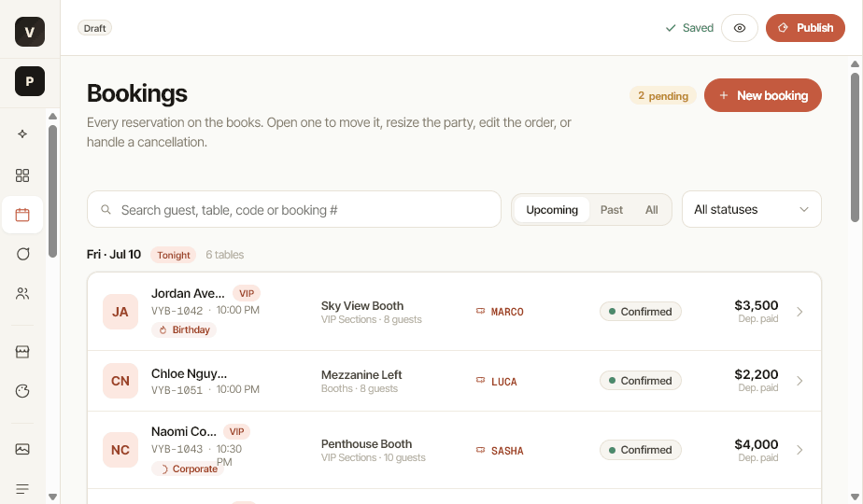Click the ticket icon beside LUCA
The width and height of the screenshot is (863, 504).
point(480,381)
